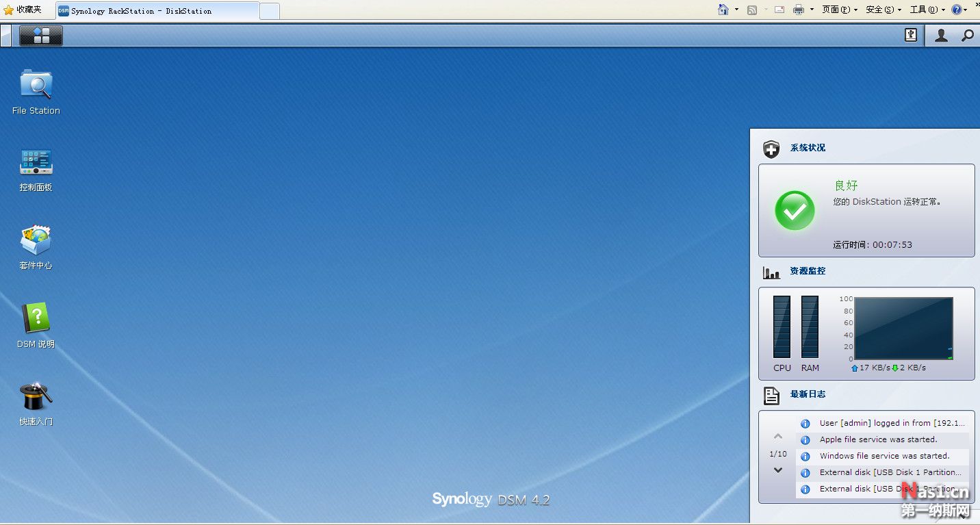Viewport: 980px width, 525px height.
Task: Expand the browser toolbar overflow chevron
Action: [977, 5]
